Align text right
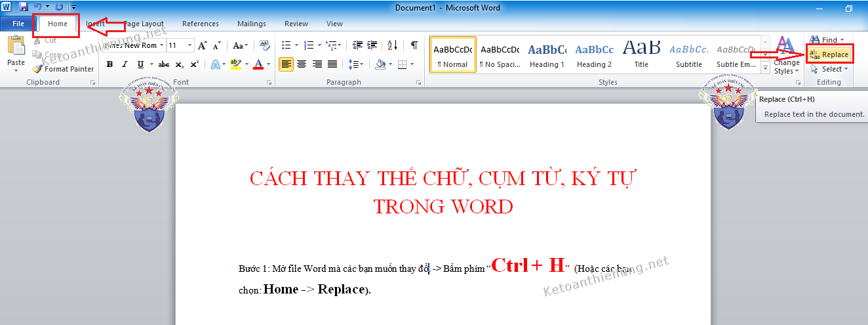The image size is (868, 325). tap(317, 64)
